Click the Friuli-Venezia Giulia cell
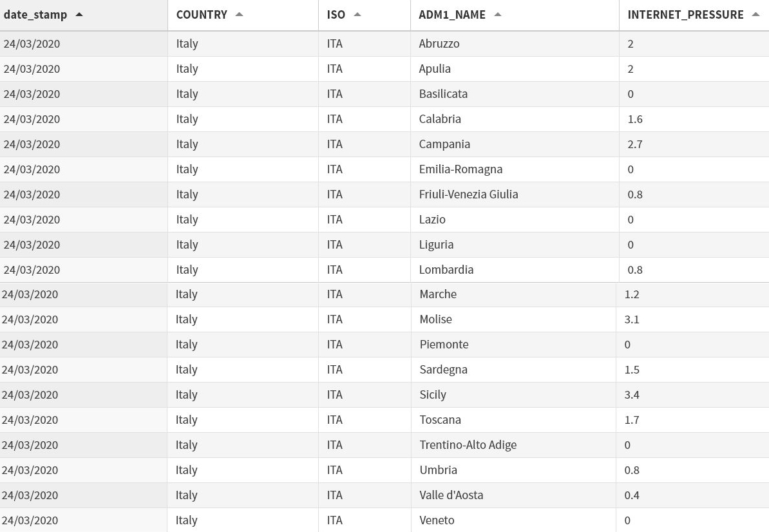769x532 pixels. (x=468, y=195)
